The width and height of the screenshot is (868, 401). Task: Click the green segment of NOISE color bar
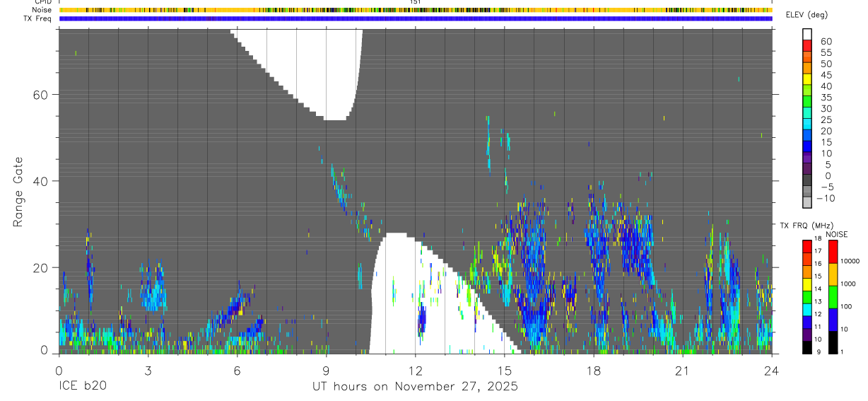[x=833, y=297]
